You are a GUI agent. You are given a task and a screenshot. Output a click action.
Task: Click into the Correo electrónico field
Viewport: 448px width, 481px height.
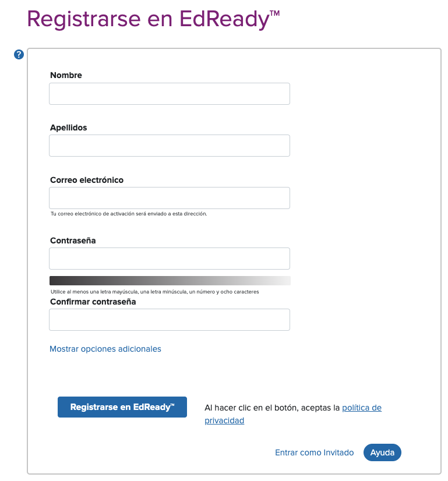click(x=170, y=198)
